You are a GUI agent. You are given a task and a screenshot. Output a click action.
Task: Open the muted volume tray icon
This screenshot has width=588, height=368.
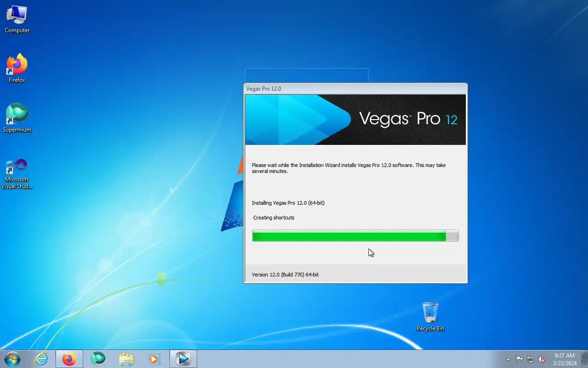coord(542,359)
